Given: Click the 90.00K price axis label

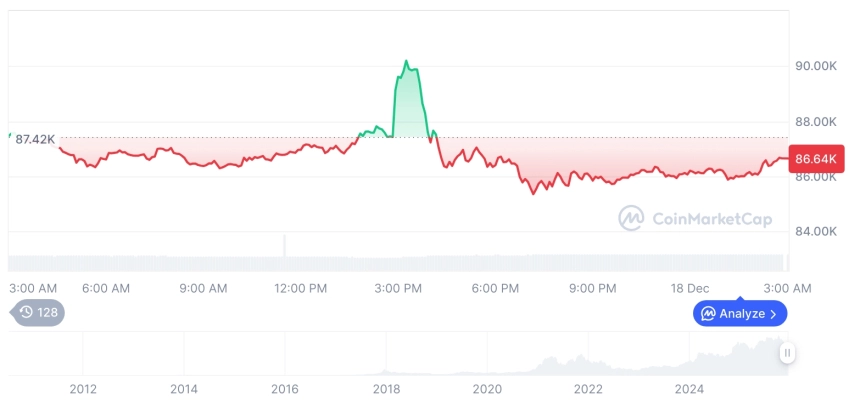Looking at the screenshot, I should pyautogui.click(x=815, y=66).
